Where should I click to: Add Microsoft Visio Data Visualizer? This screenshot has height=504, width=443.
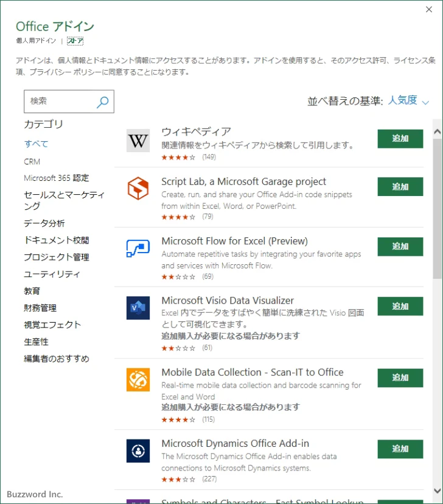[400, 306]
